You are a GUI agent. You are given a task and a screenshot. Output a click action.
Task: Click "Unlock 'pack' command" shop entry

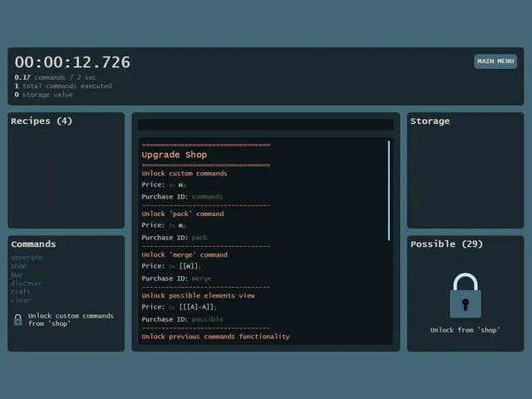coord(183,214)
